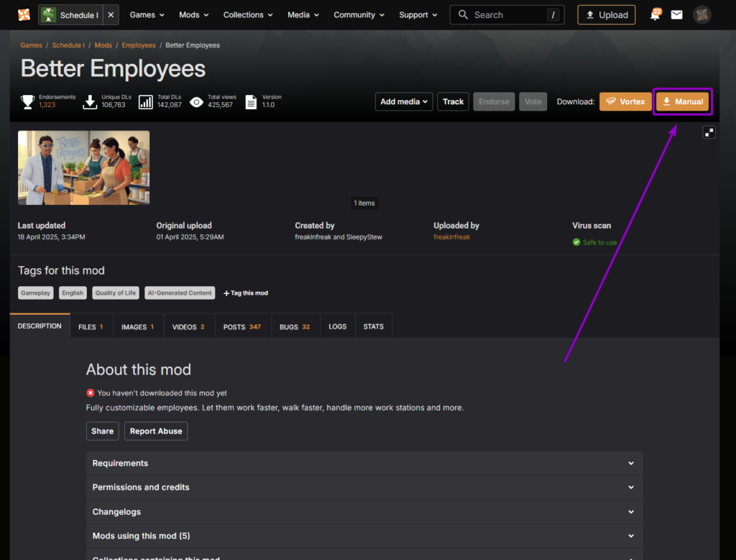Switch to the Images tab
The image size is (736, 560).
point(138,326)
